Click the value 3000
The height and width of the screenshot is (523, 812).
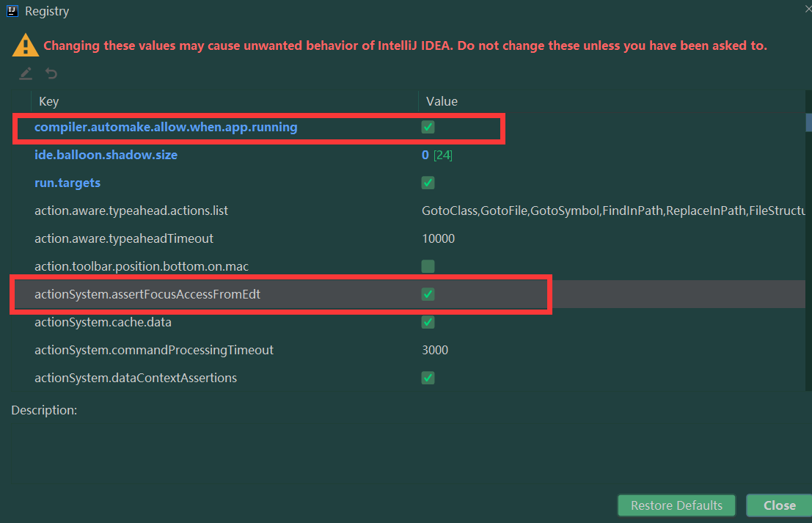click(x=435, y=350)
